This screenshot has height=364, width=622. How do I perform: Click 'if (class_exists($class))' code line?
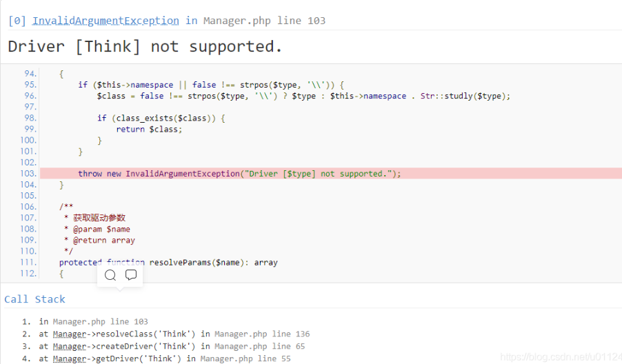pos(161,118)
